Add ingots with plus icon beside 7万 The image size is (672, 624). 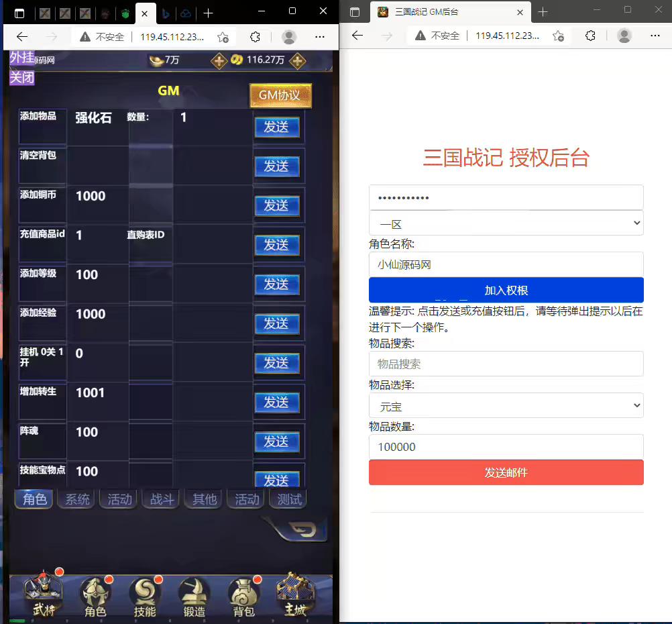pos(219,61)
